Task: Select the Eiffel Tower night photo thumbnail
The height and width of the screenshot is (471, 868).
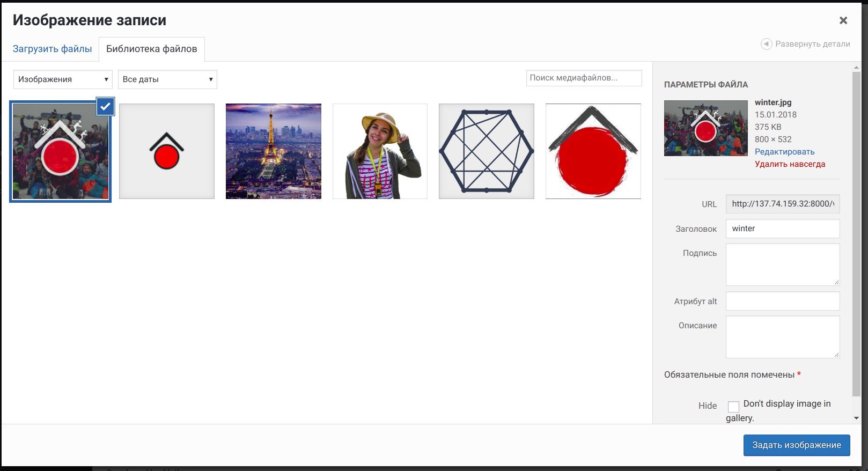Action: [274, 151]
